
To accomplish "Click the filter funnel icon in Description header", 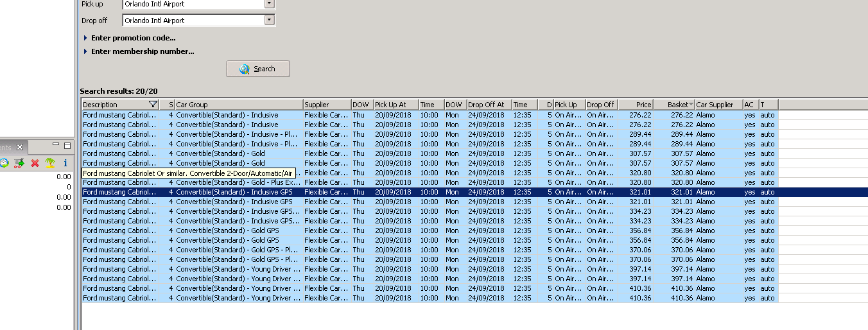I will point(153,104).
